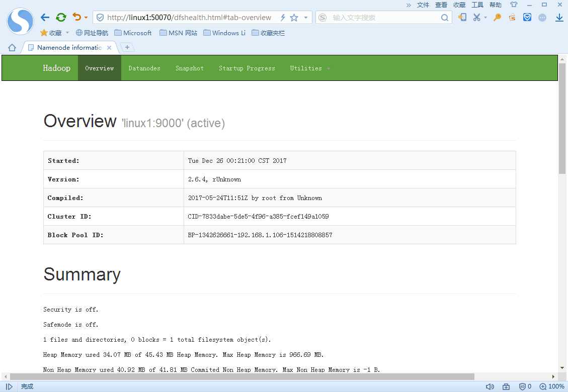Click the scroll-down arrow of vertical scrollbar

click(x=562, y=368)
